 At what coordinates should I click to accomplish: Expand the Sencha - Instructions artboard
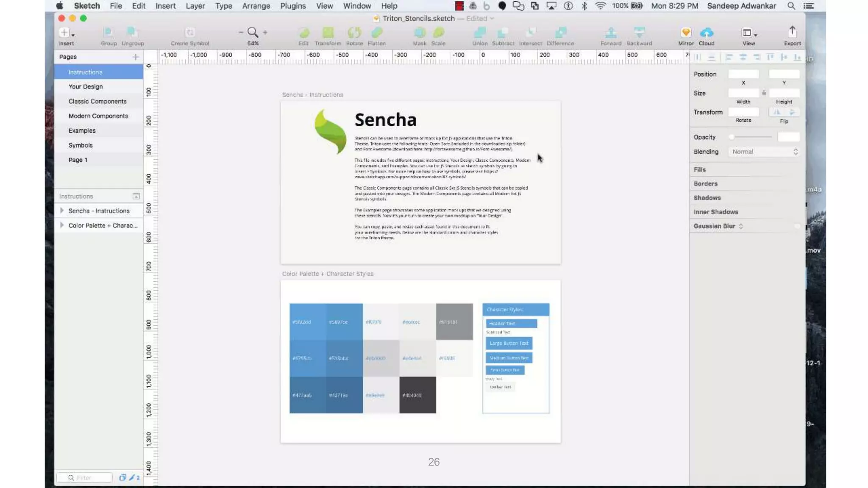[62, 211]
